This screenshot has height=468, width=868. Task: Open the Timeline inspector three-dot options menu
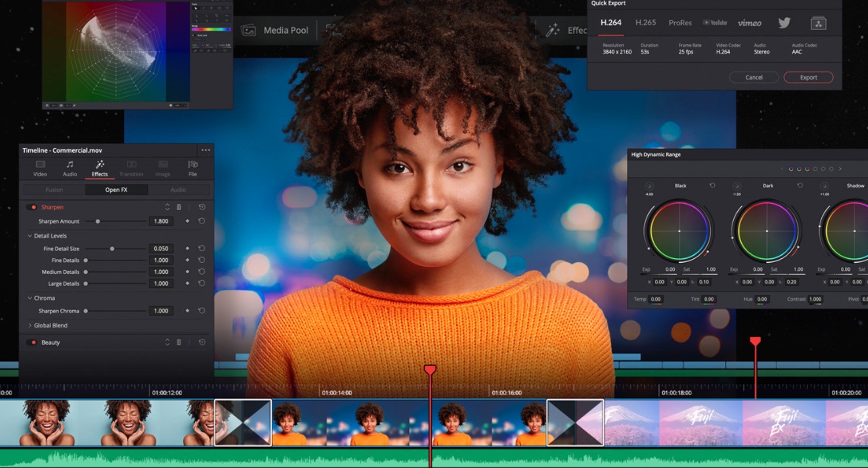(206, 150)
